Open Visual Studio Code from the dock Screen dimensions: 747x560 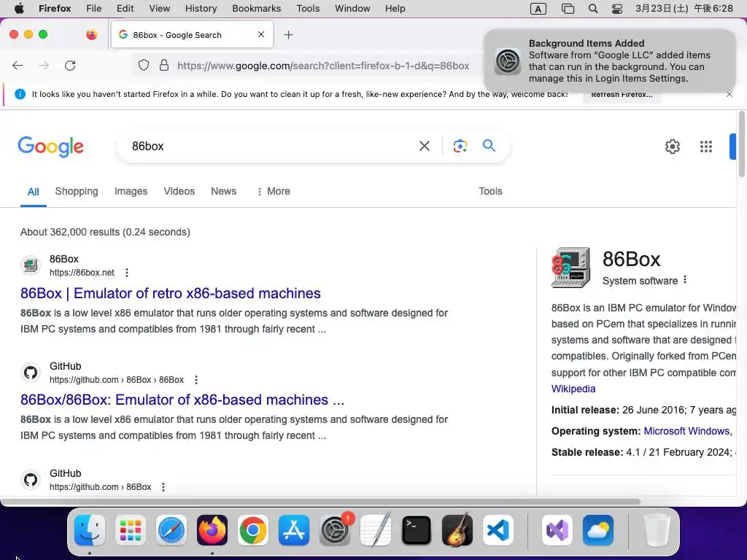pyautogui.click(x=498, y=530)
